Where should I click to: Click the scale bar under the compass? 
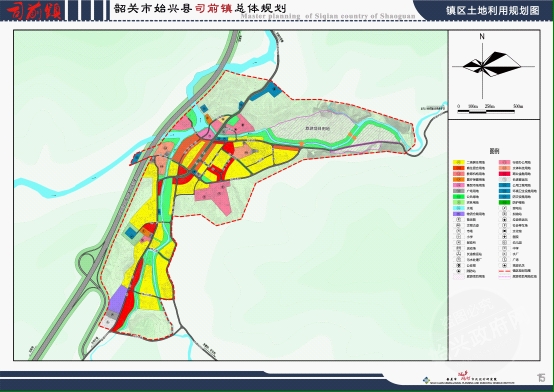point(486,111)
